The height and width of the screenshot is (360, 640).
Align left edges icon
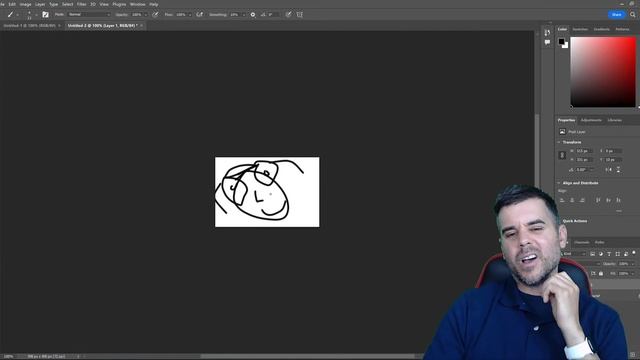(x=562, y=200)
